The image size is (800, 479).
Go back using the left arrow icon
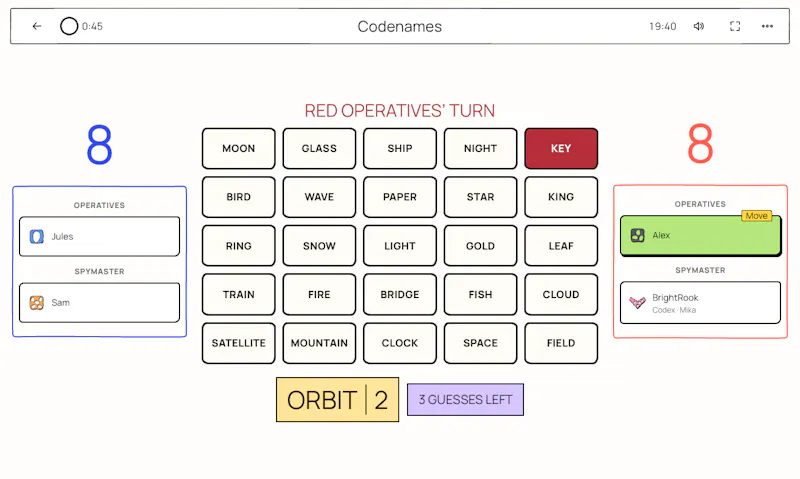[37, 26]
